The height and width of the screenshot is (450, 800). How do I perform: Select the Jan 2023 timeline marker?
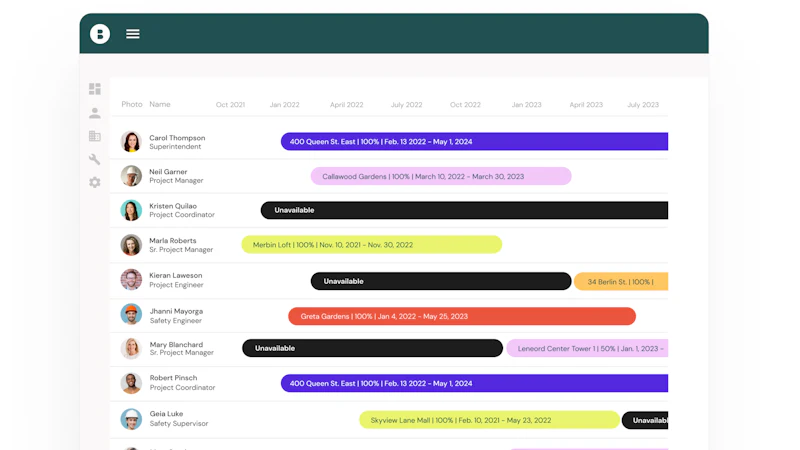click(x=526, y=104)
